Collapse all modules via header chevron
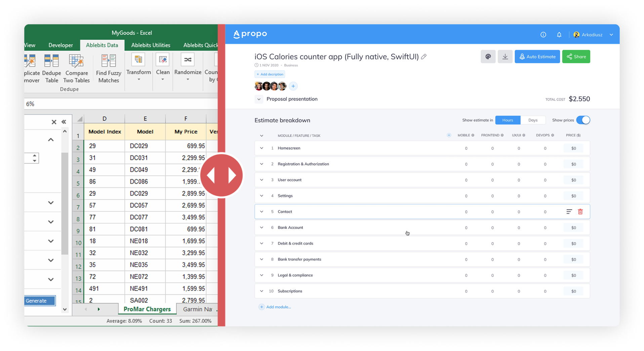Screen dimensions: 644x351 click(261, 136)
